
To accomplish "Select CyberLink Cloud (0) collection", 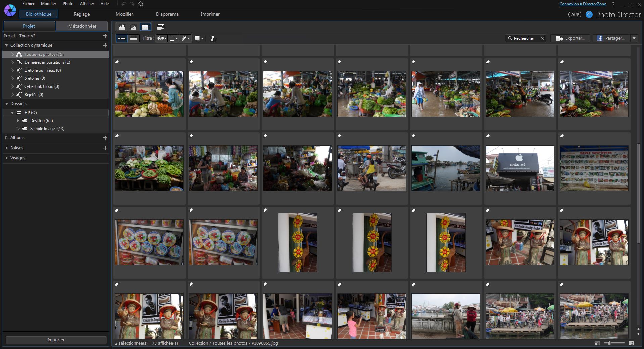I will (42, 86).
